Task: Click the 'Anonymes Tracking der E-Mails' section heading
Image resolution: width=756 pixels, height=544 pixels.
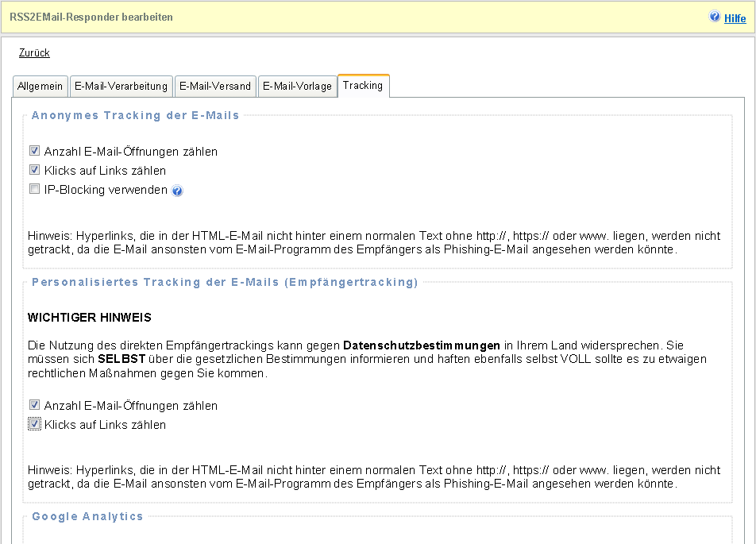Action: click(x=135, y=115)
